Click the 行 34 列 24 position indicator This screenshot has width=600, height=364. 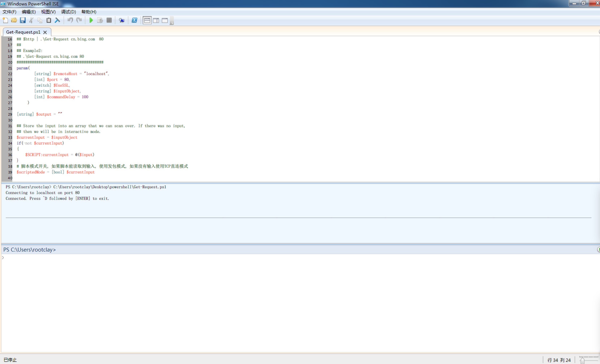(559, 360)
